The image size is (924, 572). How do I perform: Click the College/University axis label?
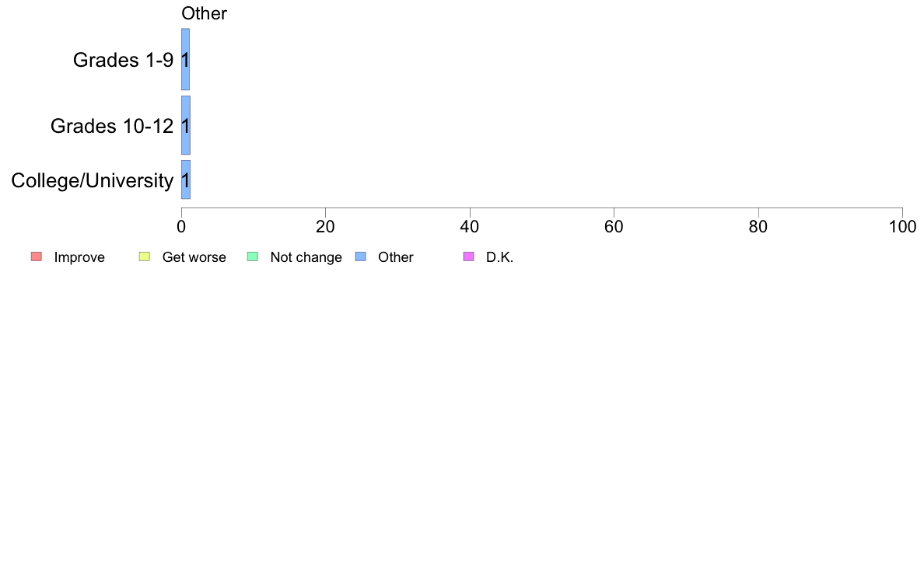pyautogui.click(x=93, y=180)
